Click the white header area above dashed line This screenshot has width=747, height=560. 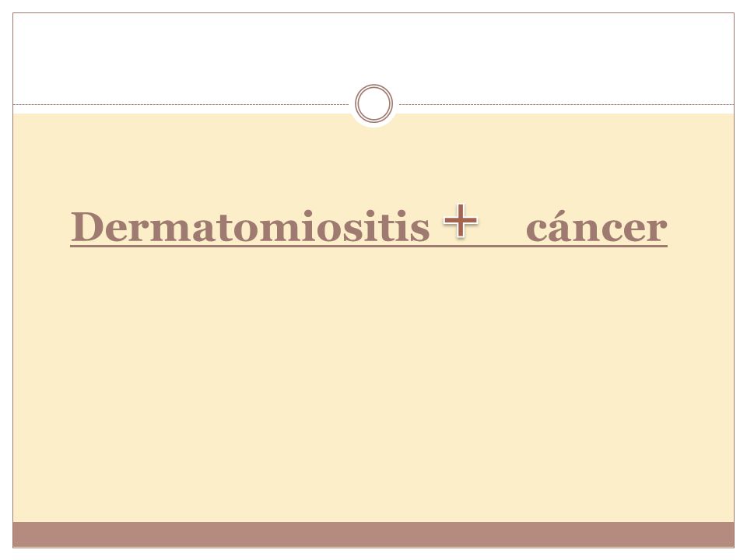pos(373,57)
